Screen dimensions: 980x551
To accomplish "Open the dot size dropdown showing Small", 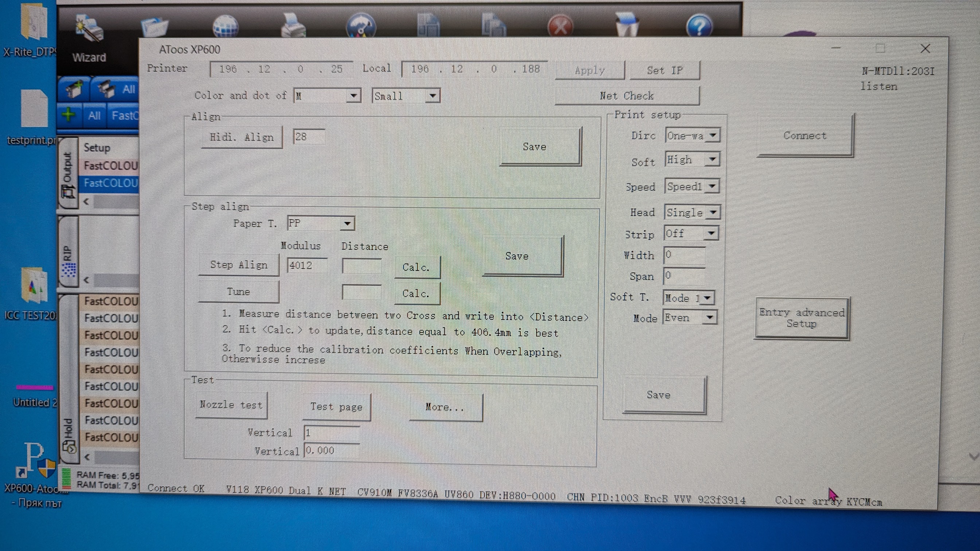I will (x=406, y=96).
